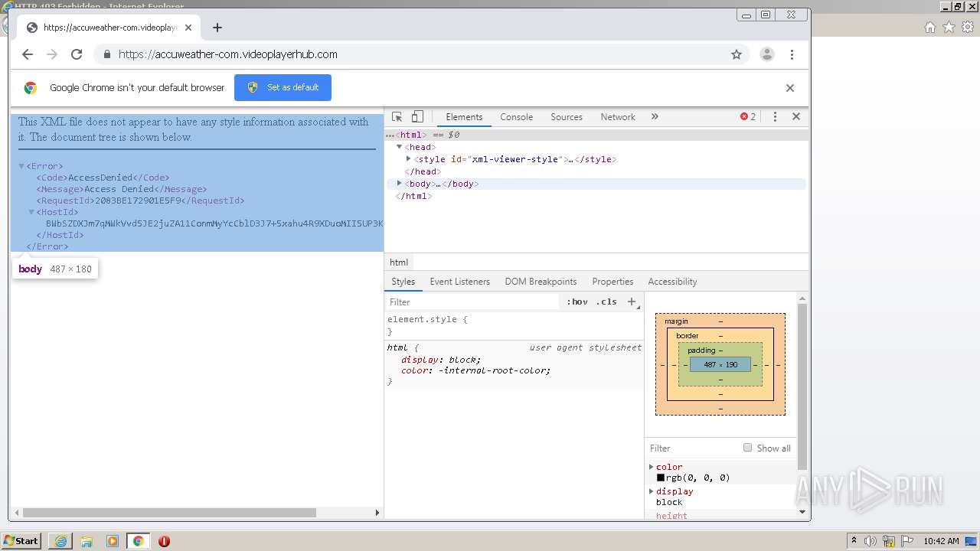The image size is (980, 551).
Task: Collapse the head node in DOM tree
Action: [399, 147]
